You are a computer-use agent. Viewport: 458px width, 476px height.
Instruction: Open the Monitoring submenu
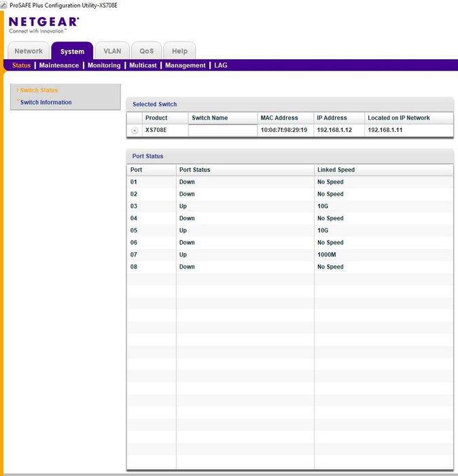104,65
